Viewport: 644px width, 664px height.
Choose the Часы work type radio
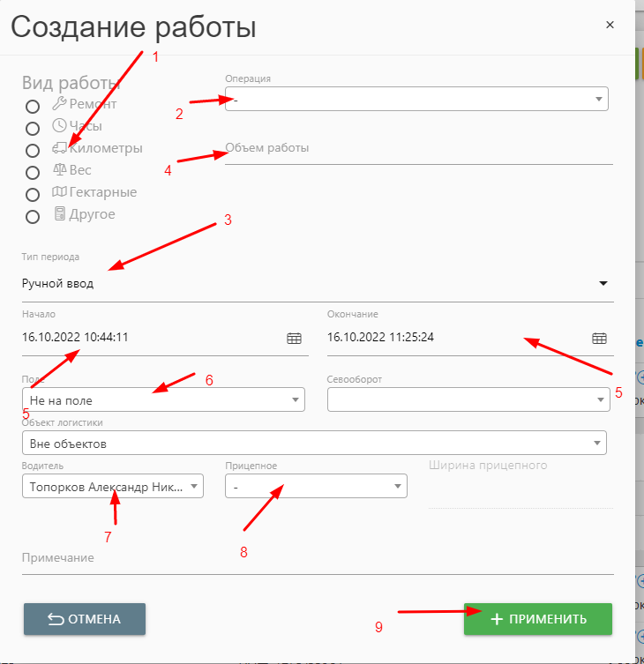33,129
